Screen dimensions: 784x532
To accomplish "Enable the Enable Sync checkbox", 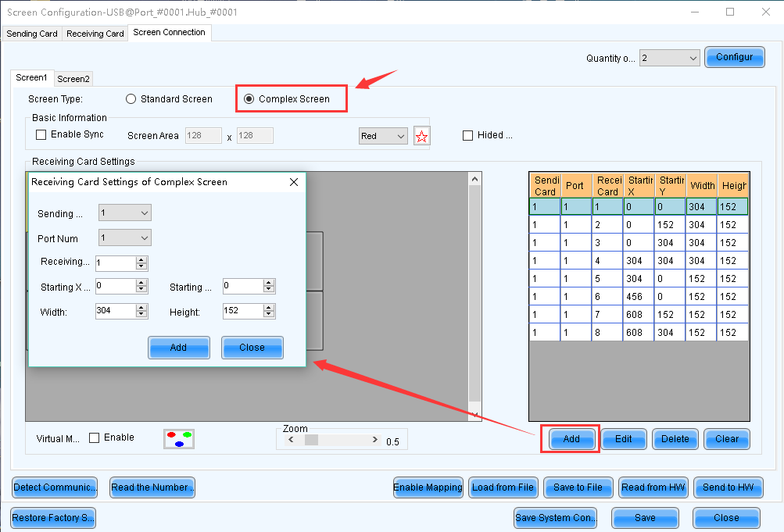I will click(41, 134).
